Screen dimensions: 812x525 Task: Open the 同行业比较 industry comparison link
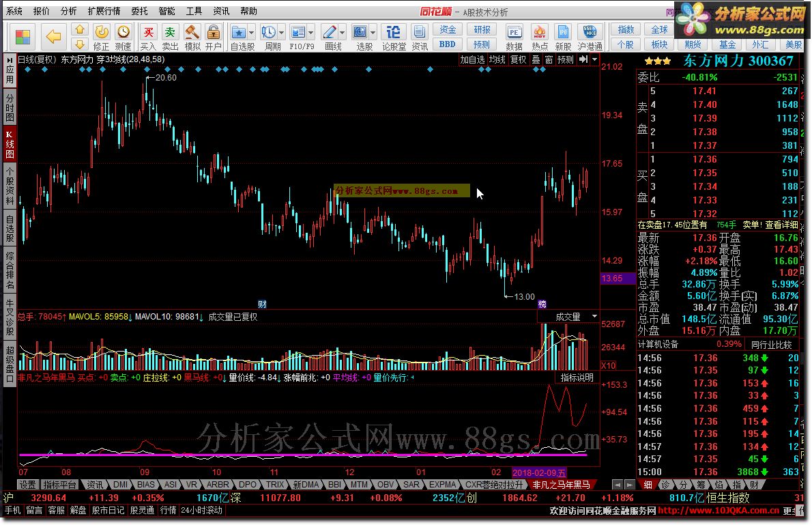coord(771,344)
